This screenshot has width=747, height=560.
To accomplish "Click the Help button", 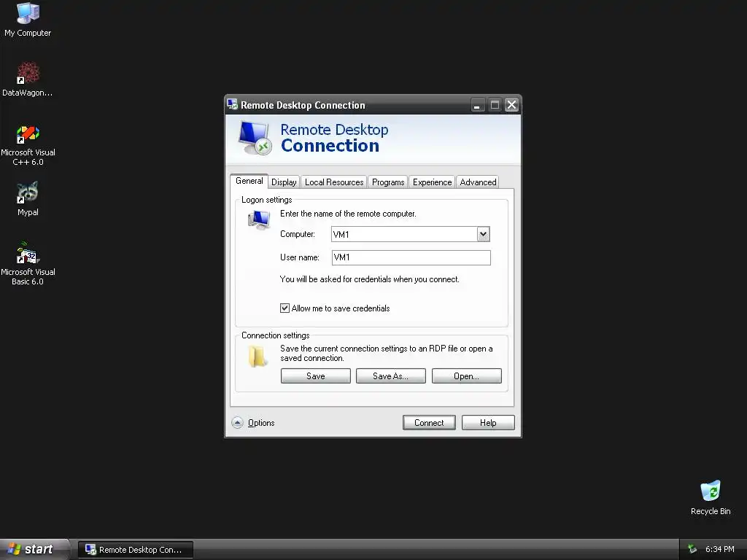I will click(488, 422).
